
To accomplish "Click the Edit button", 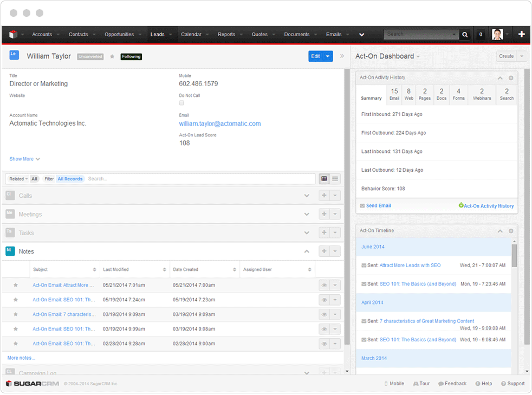I will point(315,56).
